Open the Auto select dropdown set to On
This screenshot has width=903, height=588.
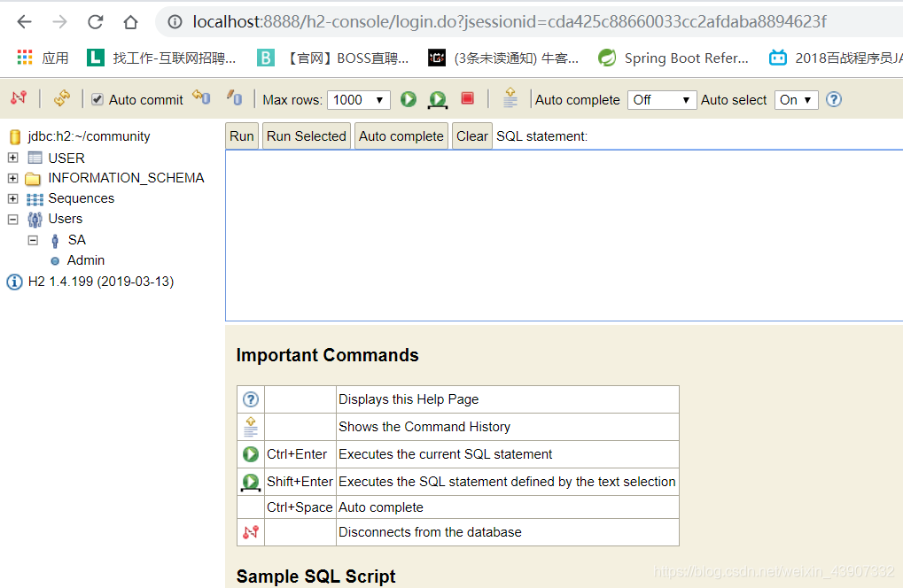click(x=796, y=99)
